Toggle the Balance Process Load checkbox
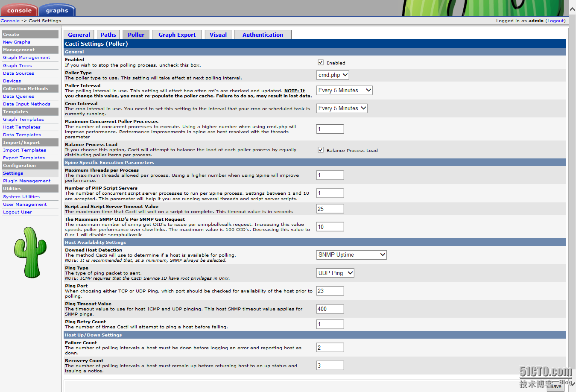 pyautogui.click(x=321, y=150)
